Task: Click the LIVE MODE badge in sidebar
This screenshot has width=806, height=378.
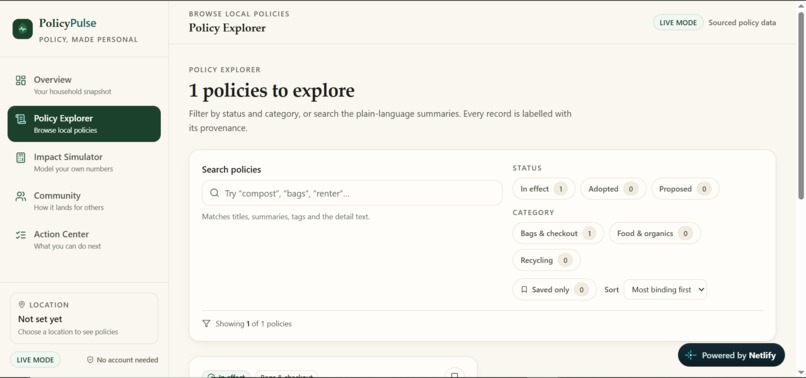Action: (35, 360)
